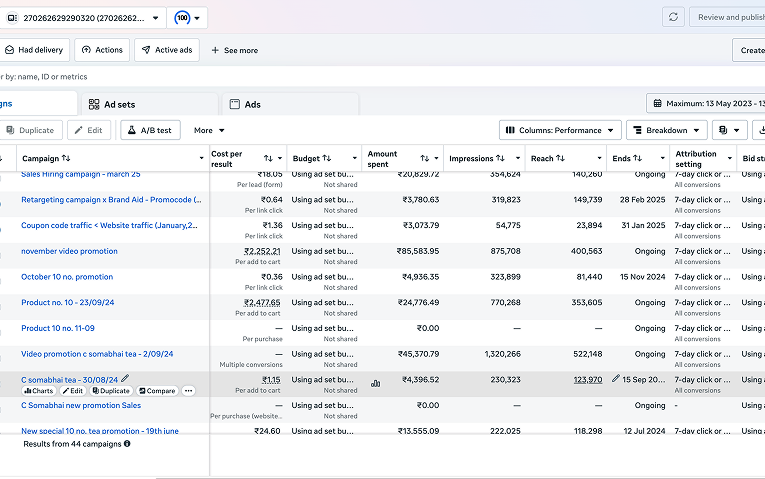Open the Charts button for C somabhai tea
The height and width of the screenshot is (479, 765).
39,391
